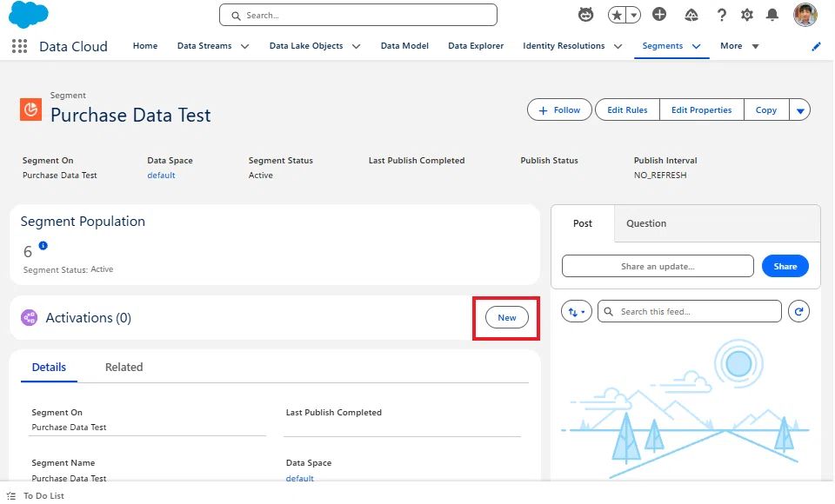This screenshot has height=504, width=835.
Task: Click the orange Segment record icon
Action: pos(31,109)
